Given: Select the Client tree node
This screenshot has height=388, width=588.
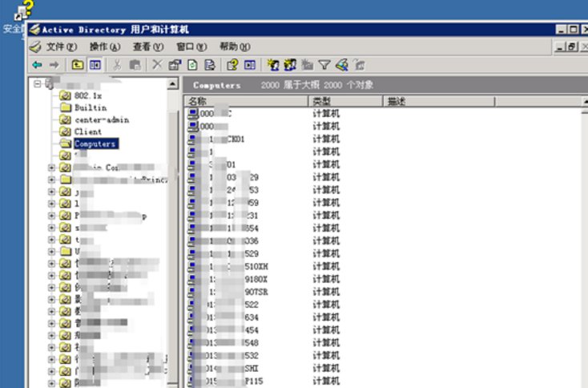Looking at the screenshot, I should (x=88, y=131).
